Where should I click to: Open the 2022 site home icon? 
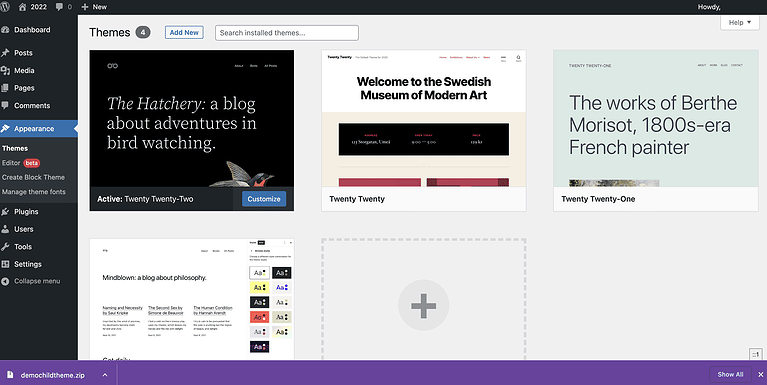(x=23, y=7)
